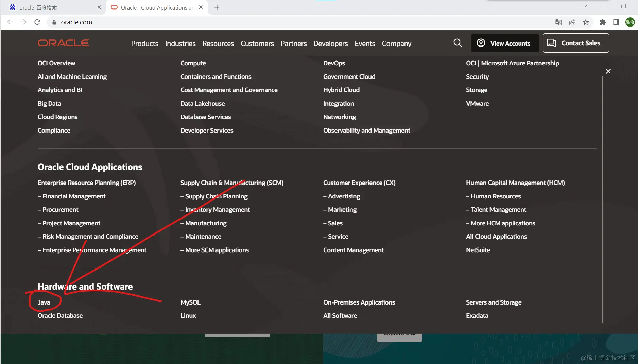The width and height of the screenshot is (638, 364).
Task: Open the Financial Management link
Action: (71, 196)
